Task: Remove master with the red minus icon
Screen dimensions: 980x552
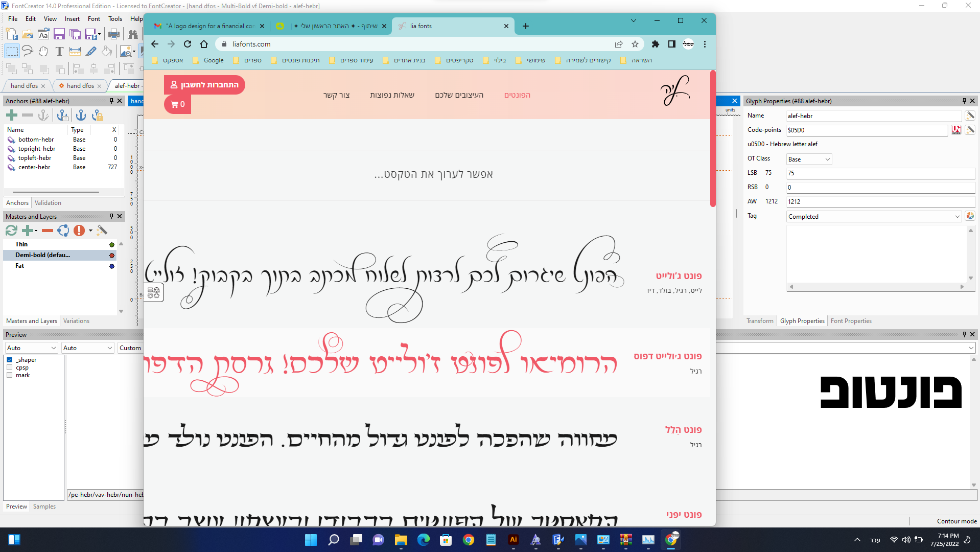Action: 48,231
